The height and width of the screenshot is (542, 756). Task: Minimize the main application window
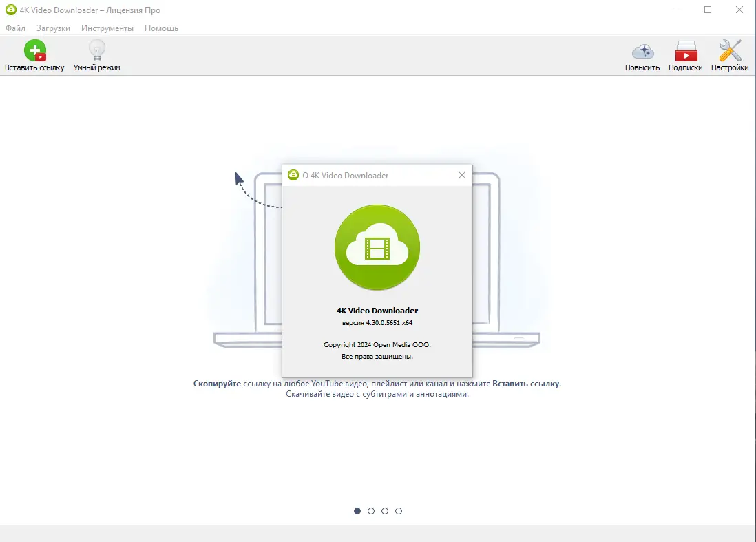[x=677, y=10]
